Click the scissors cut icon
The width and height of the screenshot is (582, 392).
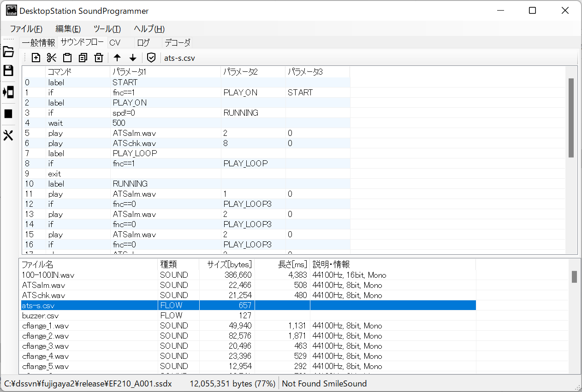52,58
